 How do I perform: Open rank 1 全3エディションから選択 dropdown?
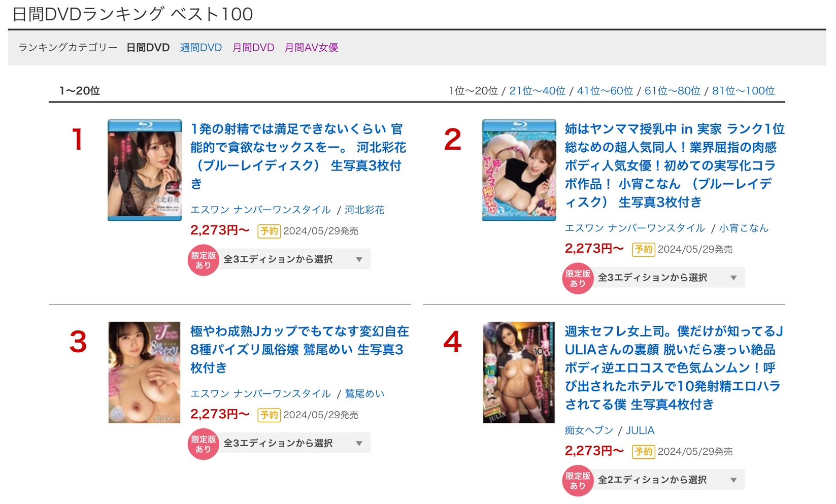(x=294, y=259)
